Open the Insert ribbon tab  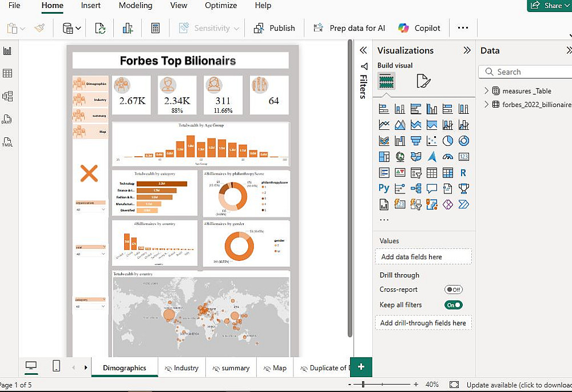point(91,6)
